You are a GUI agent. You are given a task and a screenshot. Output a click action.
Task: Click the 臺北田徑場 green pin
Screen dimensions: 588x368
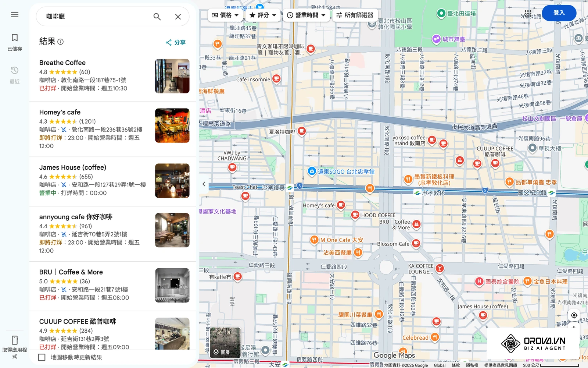(x=441, y=14)
